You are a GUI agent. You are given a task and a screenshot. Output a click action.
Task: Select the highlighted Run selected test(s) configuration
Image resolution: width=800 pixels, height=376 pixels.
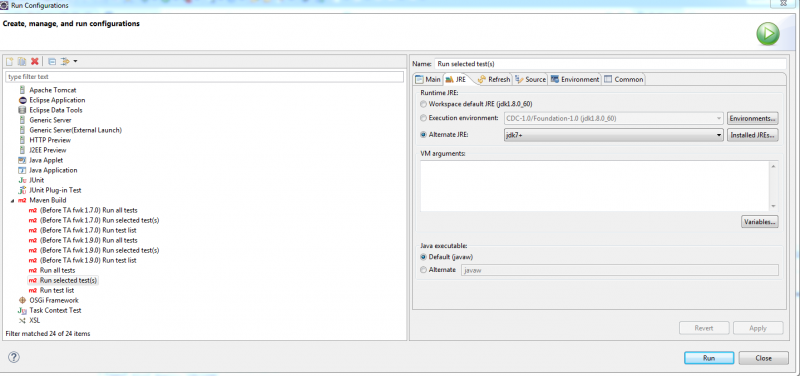68,281
